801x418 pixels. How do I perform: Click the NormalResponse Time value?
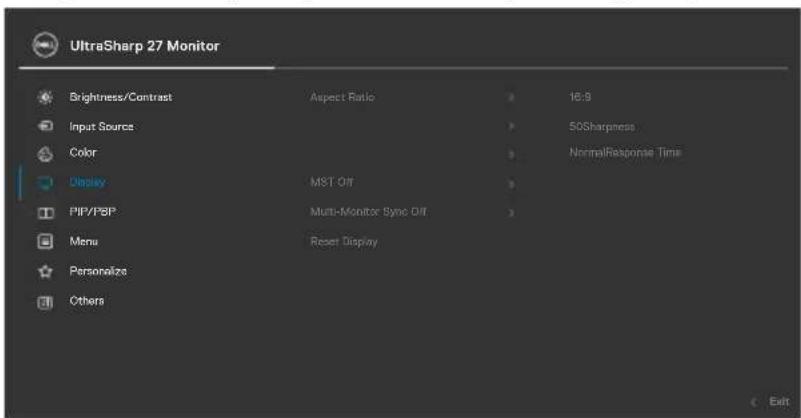[625, 152]
